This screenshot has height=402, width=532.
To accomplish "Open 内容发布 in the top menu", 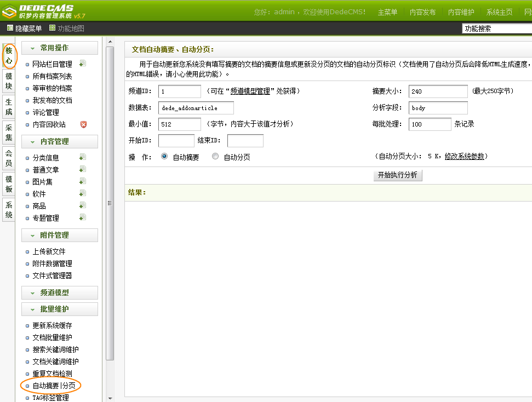I will pos(422,12).
